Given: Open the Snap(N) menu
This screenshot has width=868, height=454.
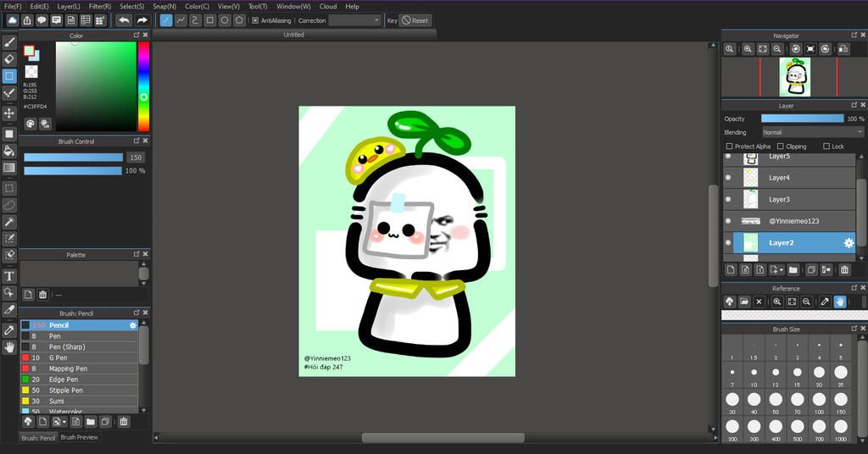Looking at the screenshot, I should point(164,6).
